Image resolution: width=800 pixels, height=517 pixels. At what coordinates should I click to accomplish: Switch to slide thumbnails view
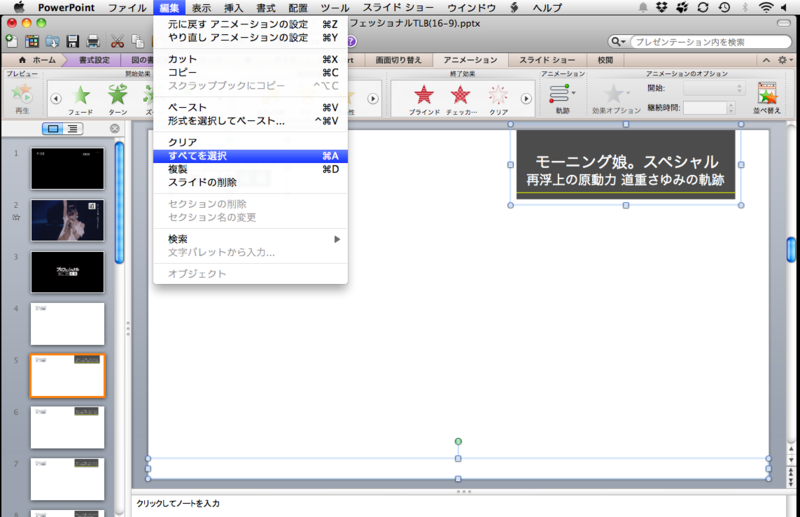point(53,129)
